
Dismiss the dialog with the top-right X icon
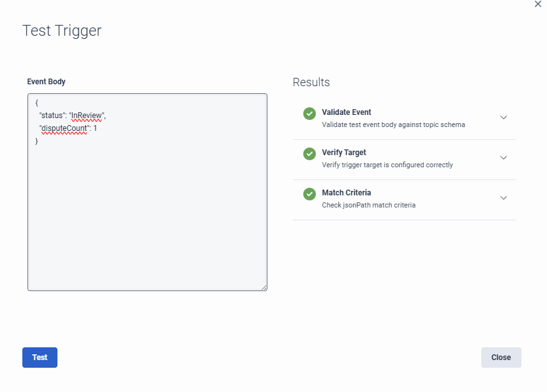click(537, 4)
